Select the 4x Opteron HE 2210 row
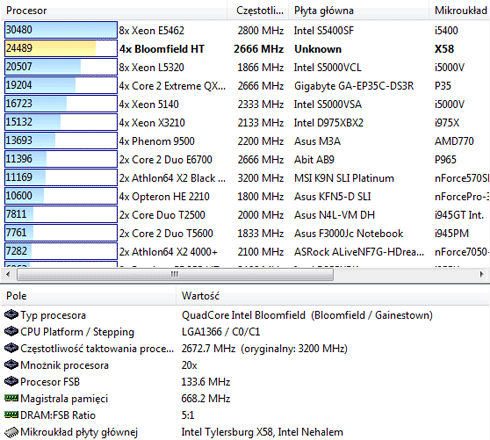 pyautogui.click(x=247, y=196)
